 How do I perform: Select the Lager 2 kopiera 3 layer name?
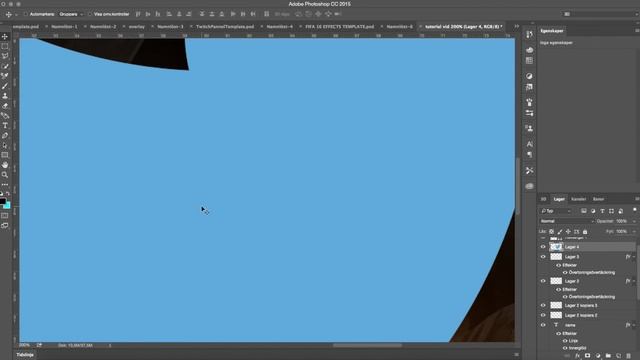(x=581, y=305)
